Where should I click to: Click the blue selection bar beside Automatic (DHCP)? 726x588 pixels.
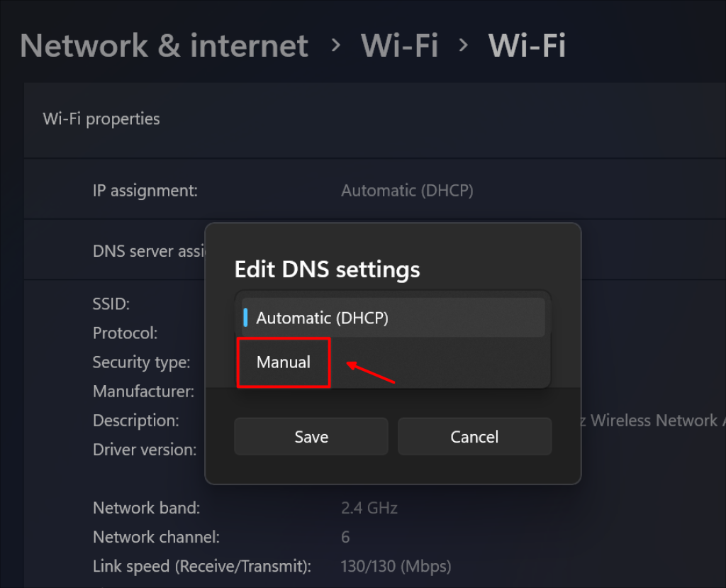tap(245, 318)
